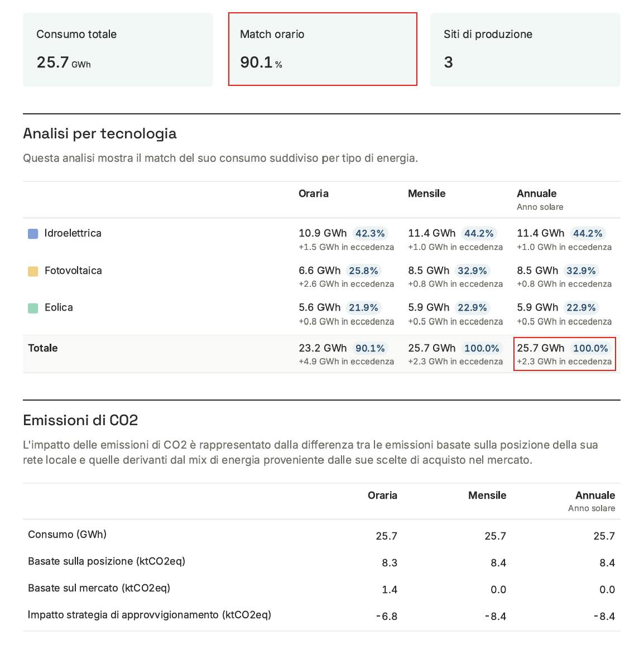Click the Annuale Anno solare header in Analisi table
The width and height of the screenshot is (644, 645).
click(540, 199)
